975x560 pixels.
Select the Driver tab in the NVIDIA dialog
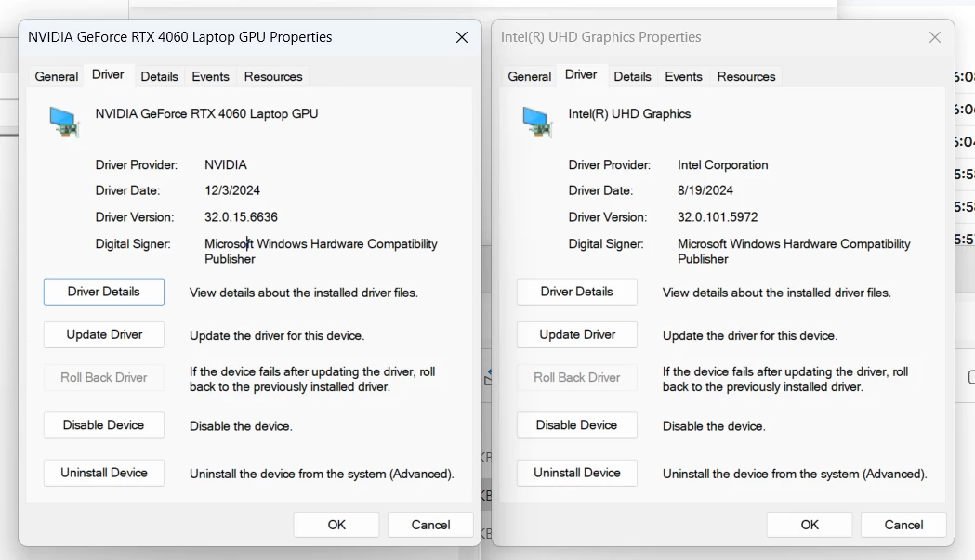tap(108, 74)
